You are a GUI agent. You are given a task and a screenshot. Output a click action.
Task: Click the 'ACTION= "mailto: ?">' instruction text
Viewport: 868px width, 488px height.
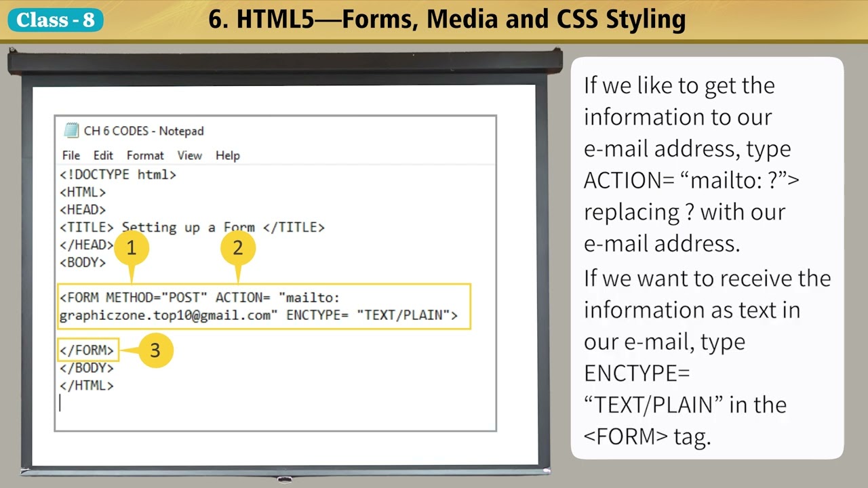pyautogui.click(x=691, y=180)
